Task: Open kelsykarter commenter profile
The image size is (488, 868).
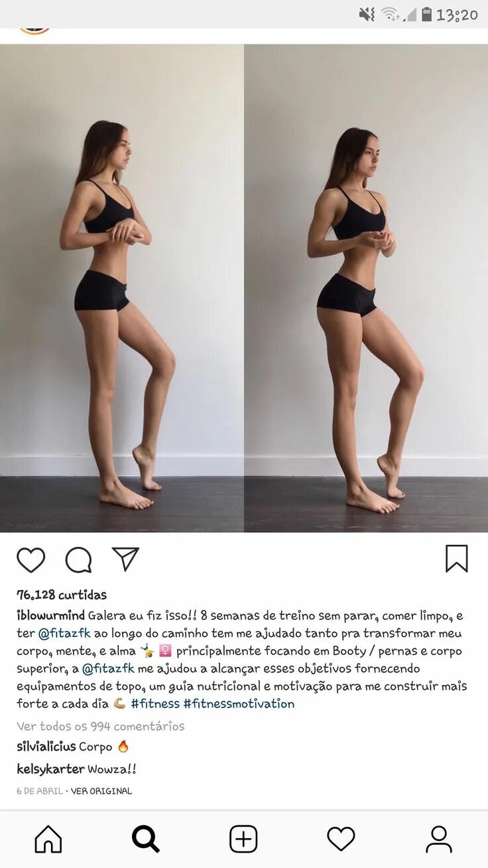Action: [x=50, y=769]
